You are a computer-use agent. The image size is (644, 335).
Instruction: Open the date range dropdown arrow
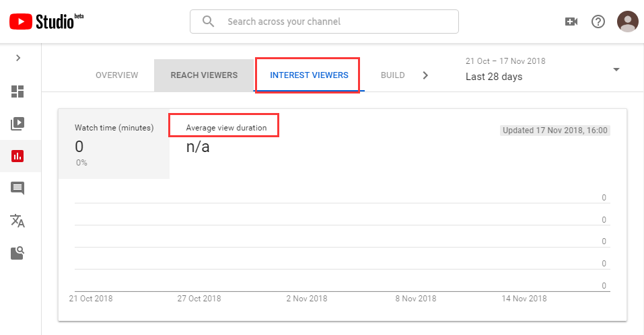tap(616, 69)
